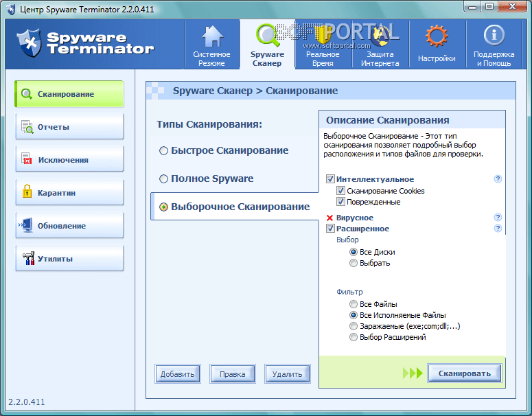Click the Типы Сканирования heading
The image size is (532, 416).
(209, 124)
